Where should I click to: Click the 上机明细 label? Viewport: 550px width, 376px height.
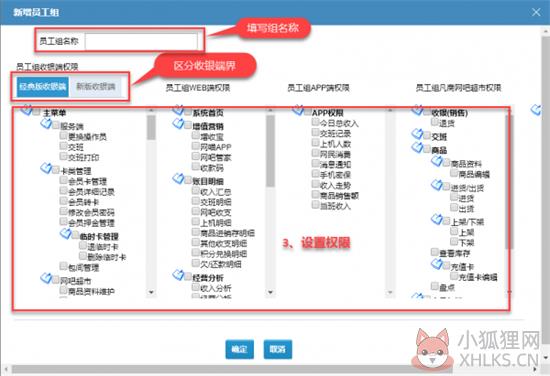pyautogui.click(x=216, y=223)
